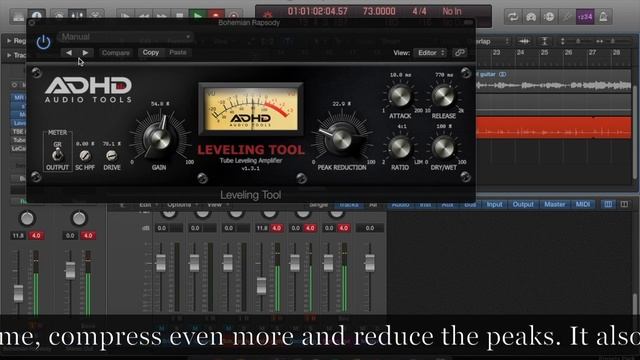
Task: Open the Tuner fork icon
Action: 567,17
